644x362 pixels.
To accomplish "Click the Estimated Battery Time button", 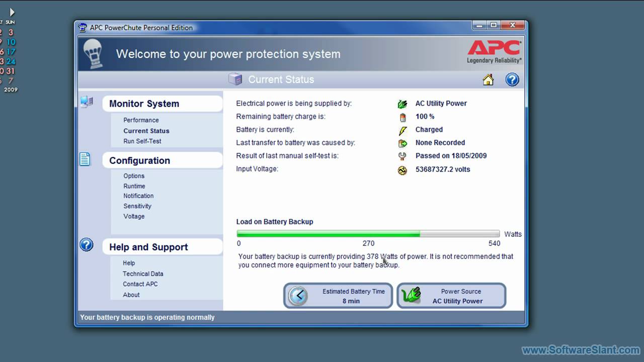I will pyautogui.click(x=338, y=296).
